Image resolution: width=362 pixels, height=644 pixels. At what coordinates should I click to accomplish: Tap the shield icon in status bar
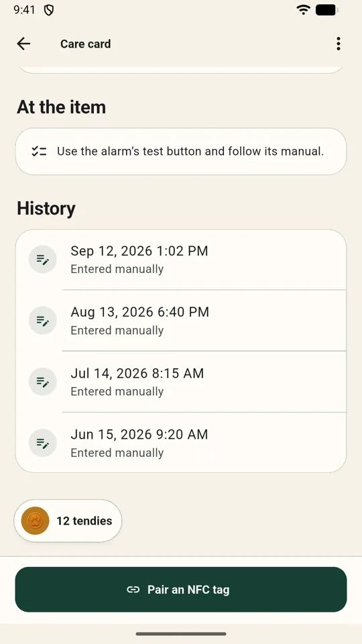pyautogui.click(x=49, y=10)
